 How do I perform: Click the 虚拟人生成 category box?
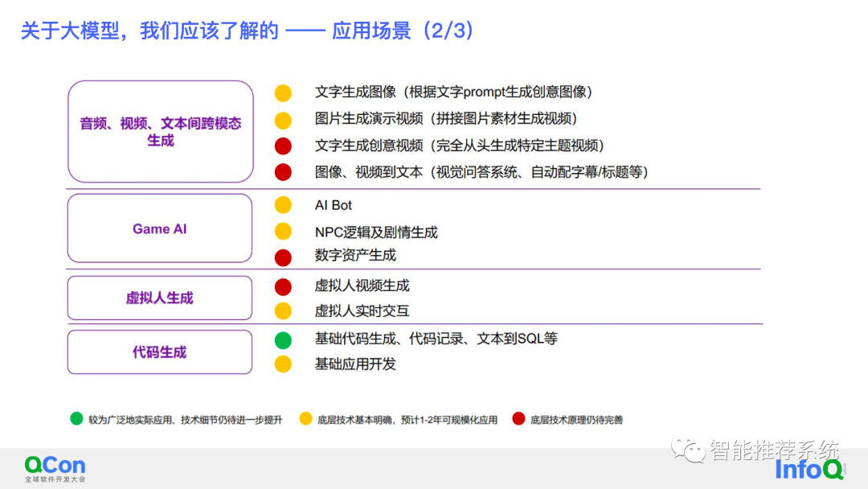159,298
